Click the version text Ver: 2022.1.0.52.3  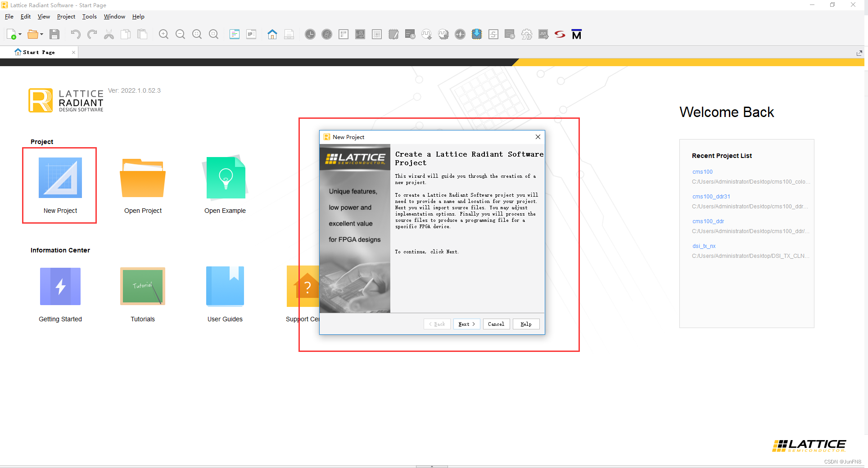[x=134, y=90]
